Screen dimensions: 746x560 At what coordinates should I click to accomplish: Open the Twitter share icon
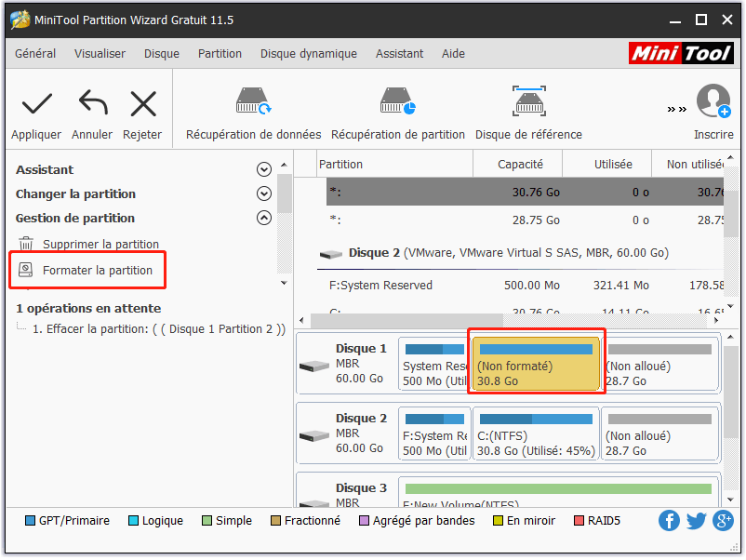tap(696, 521)
